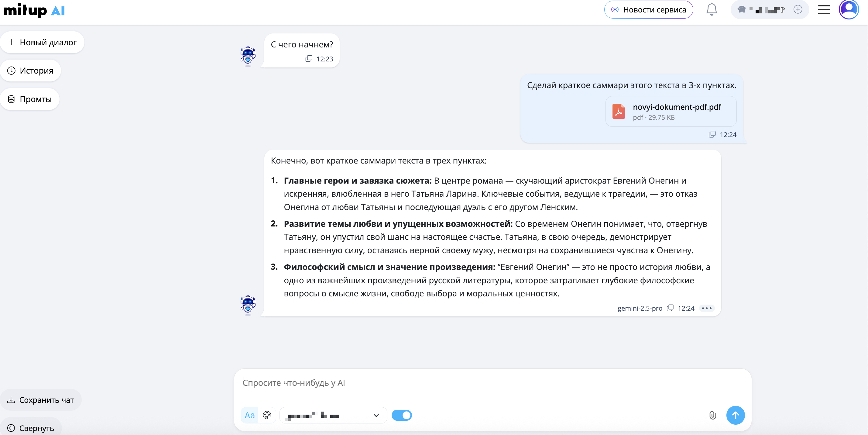Open Новости сервиса

coord(655,9)
